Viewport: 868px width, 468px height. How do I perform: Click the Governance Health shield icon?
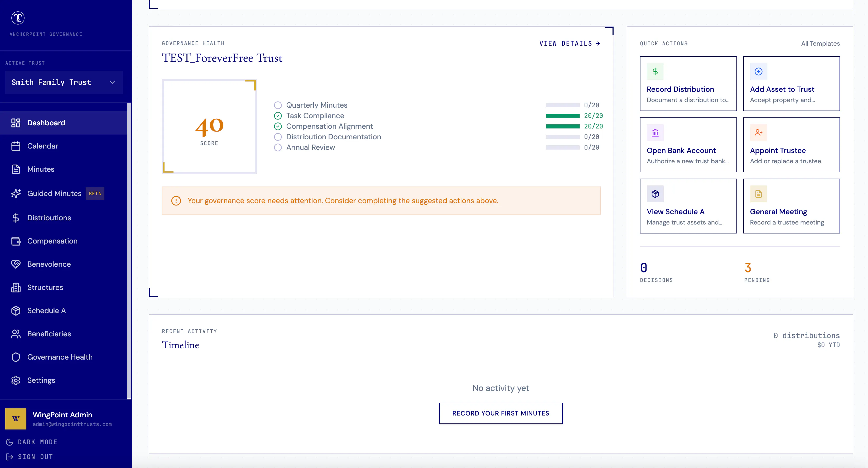click(16, 357)
